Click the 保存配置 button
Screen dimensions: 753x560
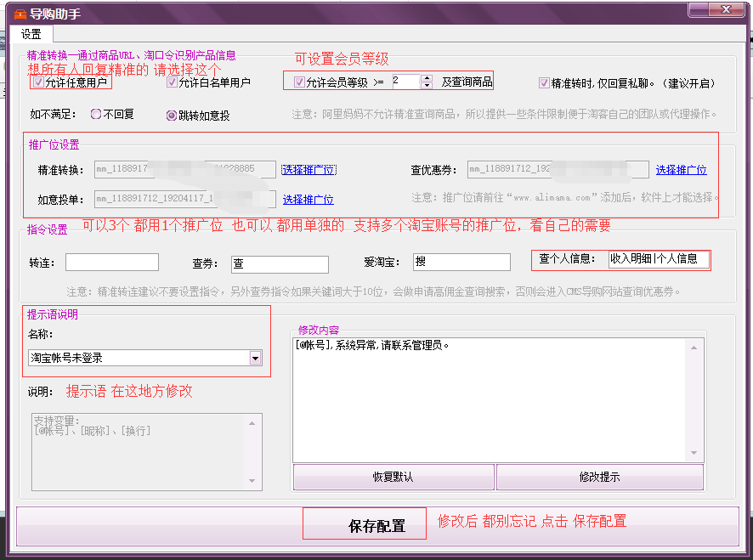tap(365, 526)
